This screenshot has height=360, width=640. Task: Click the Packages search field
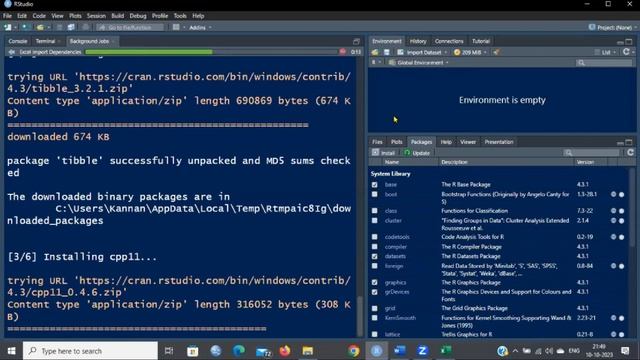point(591,153)
